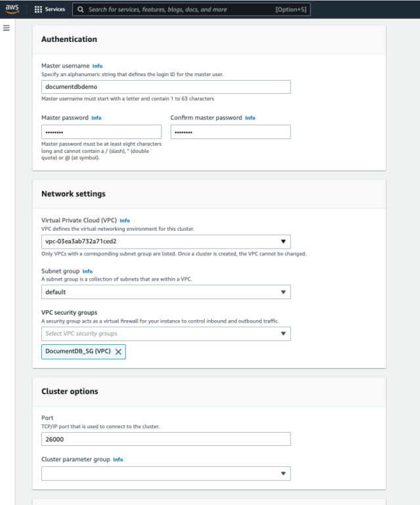Focus the Master password field
This screenshot has height=505, width=420.
click(x=101, y=132)
